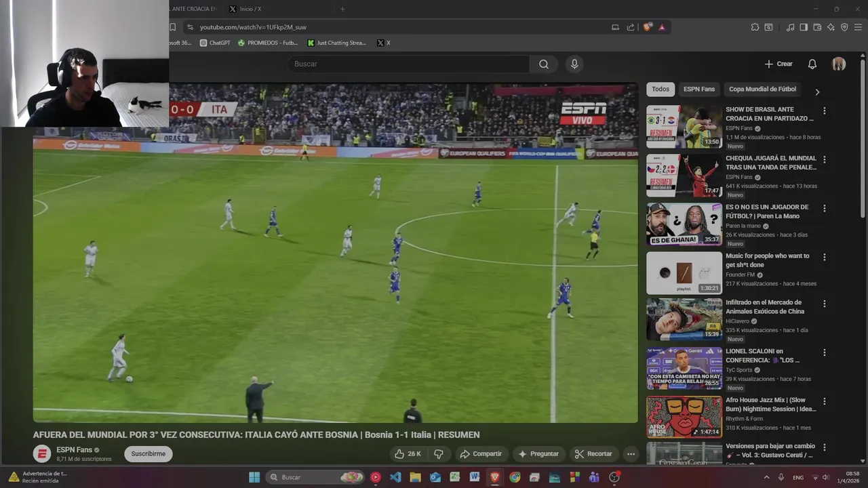The height and width of the screenshot is (488, 868).
Task: Open options menu for Infiltrado en el Mercado video
Action: click(x=825, y=304)
